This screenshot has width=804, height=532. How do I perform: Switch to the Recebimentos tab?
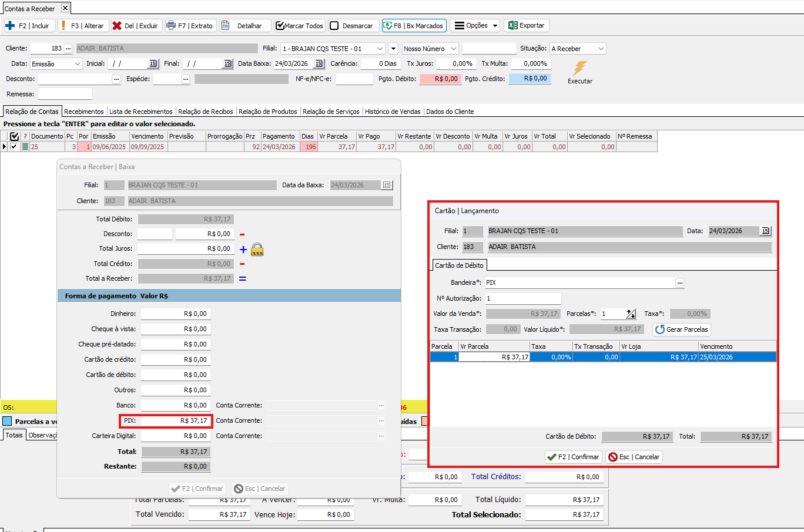[x=83, y=112]
